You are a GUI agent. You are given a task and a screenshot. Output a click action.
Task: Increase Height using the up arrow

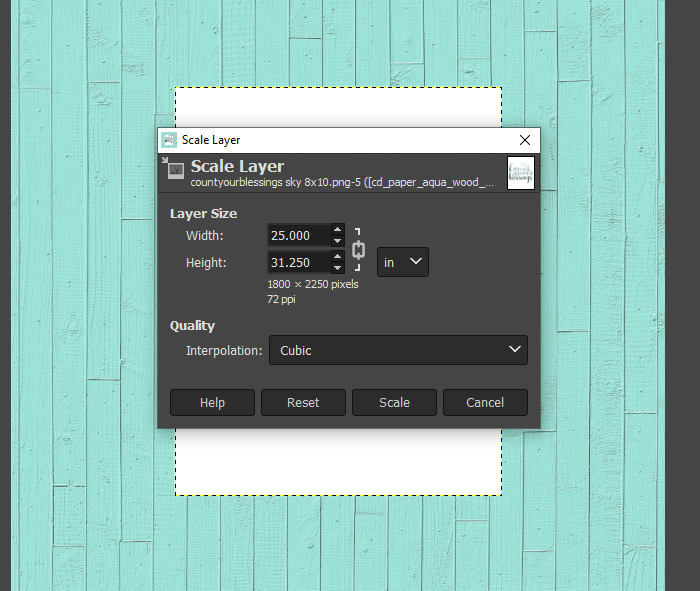coord(337,257)
